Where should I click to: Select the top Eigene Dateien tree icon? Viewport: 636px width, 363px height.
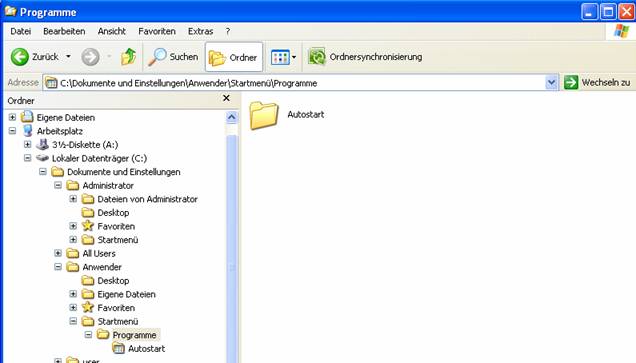point(27,117)
